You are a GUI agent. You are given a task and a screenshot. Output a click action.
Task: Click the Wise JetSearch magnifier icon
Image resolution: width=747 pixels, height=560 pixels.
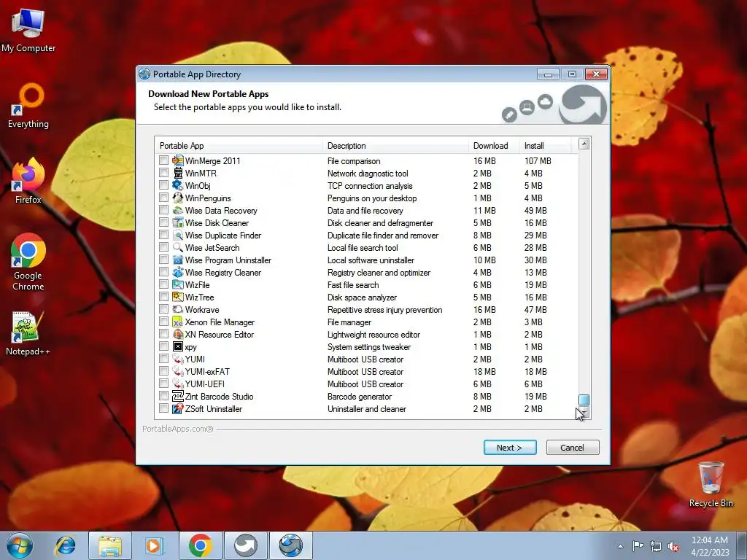point(178,247)
